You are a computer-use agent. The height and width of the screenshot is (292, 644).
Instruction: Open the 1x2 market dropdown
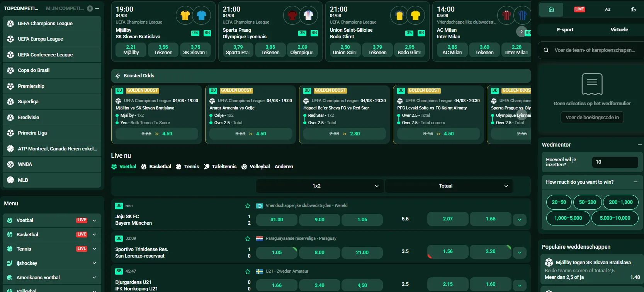[x=320, y=186]
